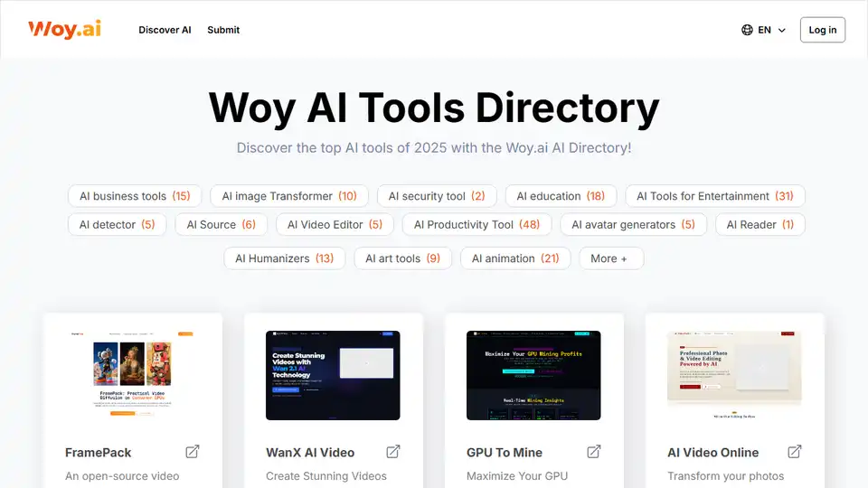Open the FramePack preview thumbnail

click(x=132, y=375)
